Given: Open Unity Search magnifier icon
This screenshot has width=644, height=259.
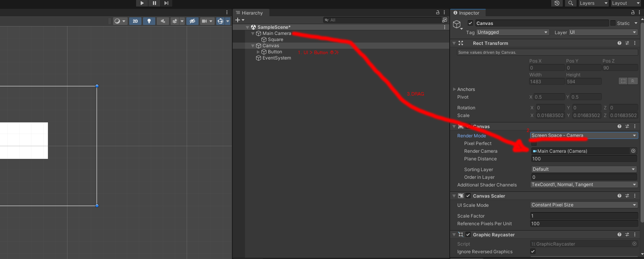Looking at the screenshot, I should coord(570,3).
